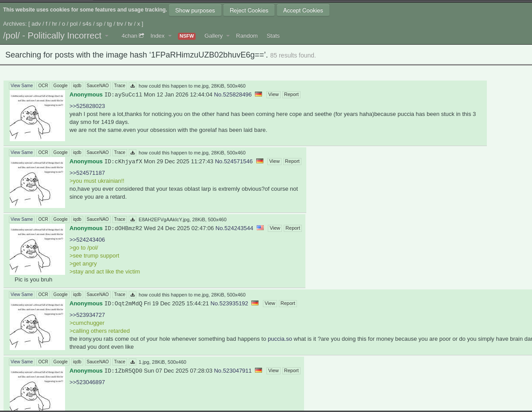532x412 pixels.
Task: Click Show purposes cookie button
Action: pyautogui.click(x=195, y=10)
